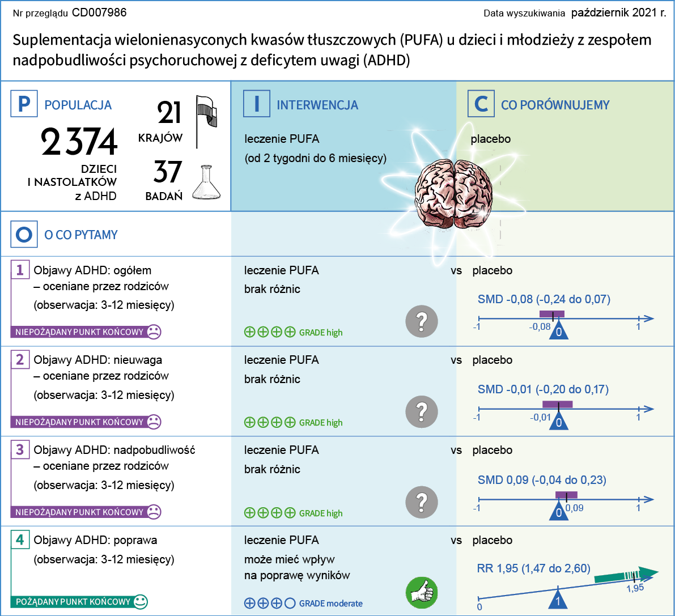The width and height of the screenshot is (675, 616).
Task: Click the happy smiley face icon
Action: click(141, 601)
